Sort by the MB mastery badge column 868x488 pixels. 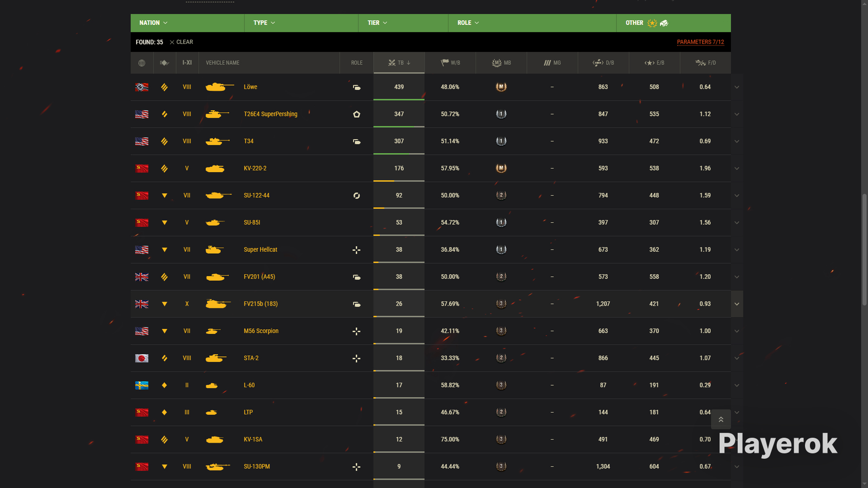coord(501,63)
